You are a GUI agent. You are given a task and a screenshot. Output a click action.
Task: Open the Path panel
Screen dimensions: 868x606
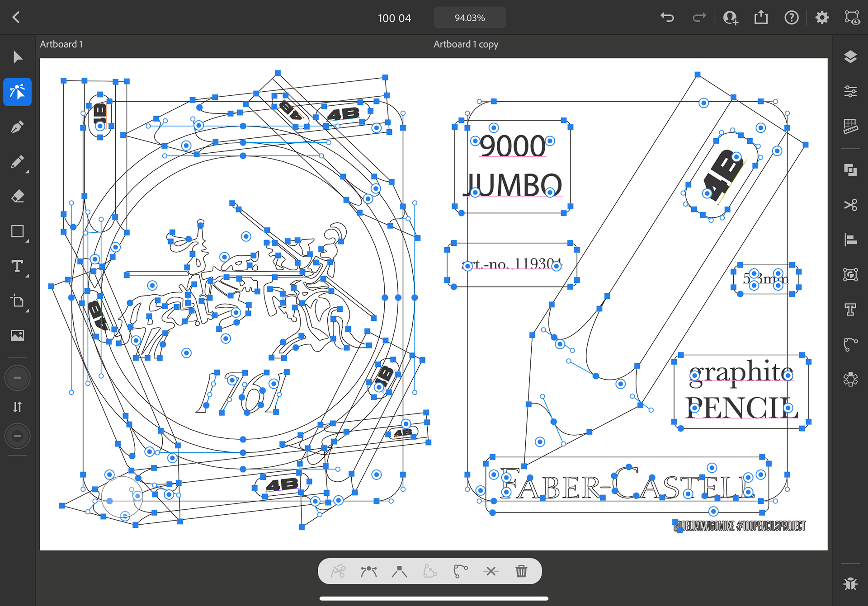click(x=850, y=344)
